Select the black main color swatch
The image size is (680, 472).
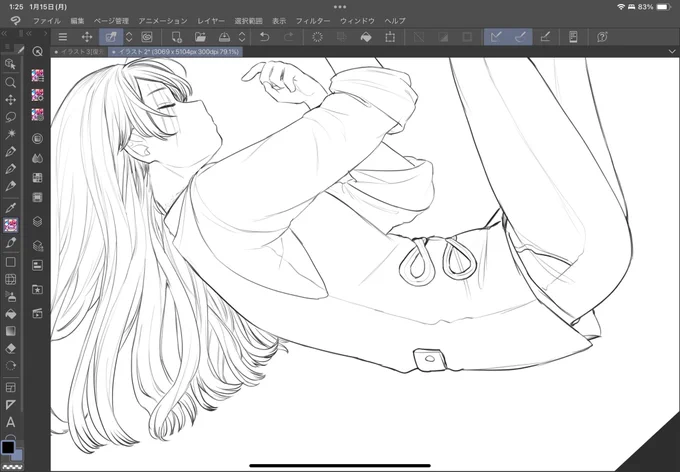point(8,447)
